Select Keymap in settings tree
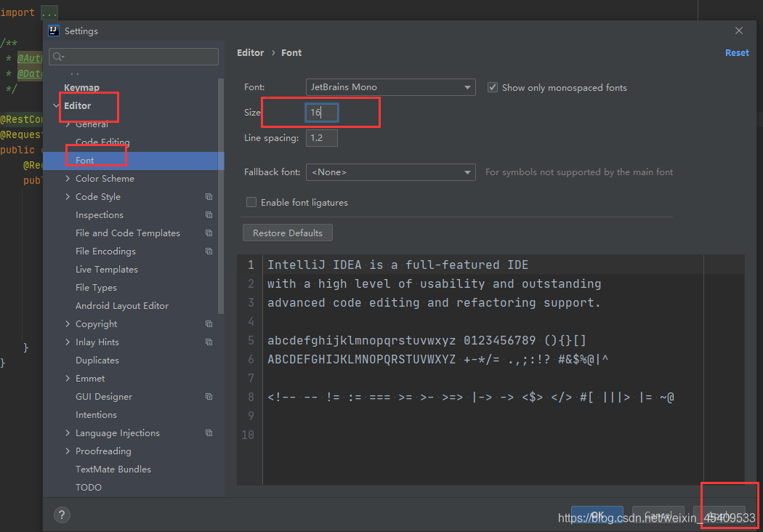 [x=81, y=88]
